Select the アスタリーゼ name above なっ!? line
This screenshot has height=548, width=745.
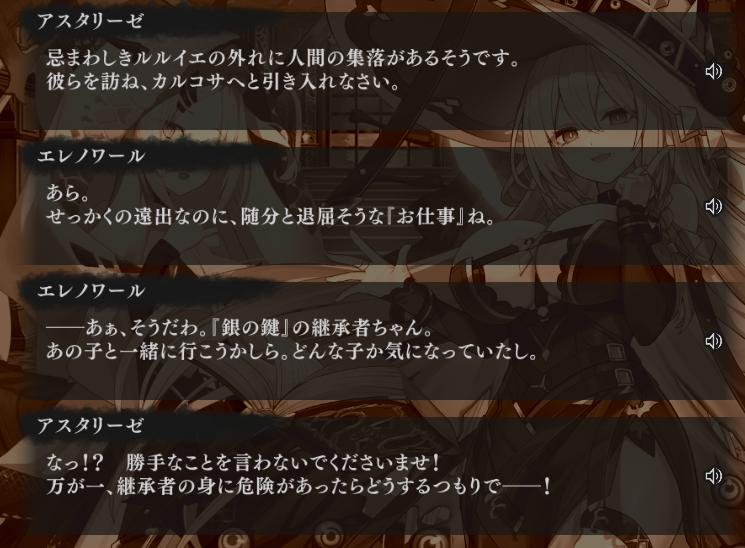click(90, 425)
